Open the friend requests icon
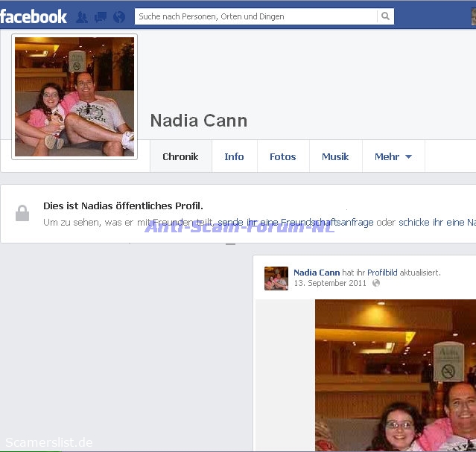 (x=82, y=16)
